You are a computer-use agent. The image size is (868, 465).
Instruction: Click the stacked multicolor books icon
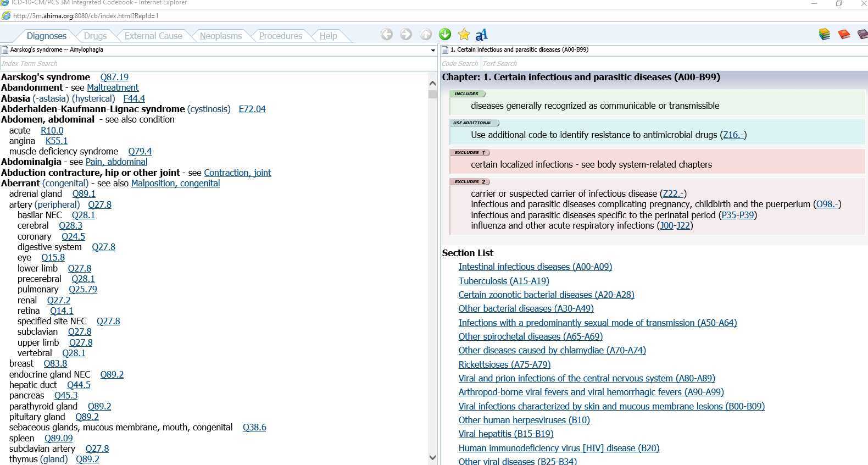click(825, 35)
